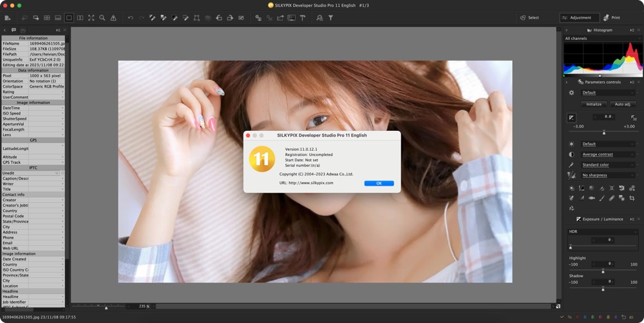Click the GPS section header

coord(33,140)
